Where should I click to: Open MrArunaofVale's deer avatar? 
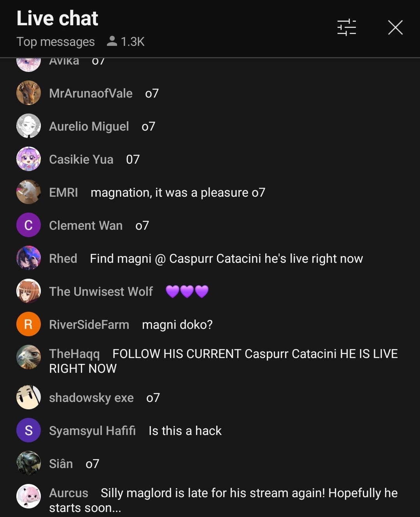point(28,93)
